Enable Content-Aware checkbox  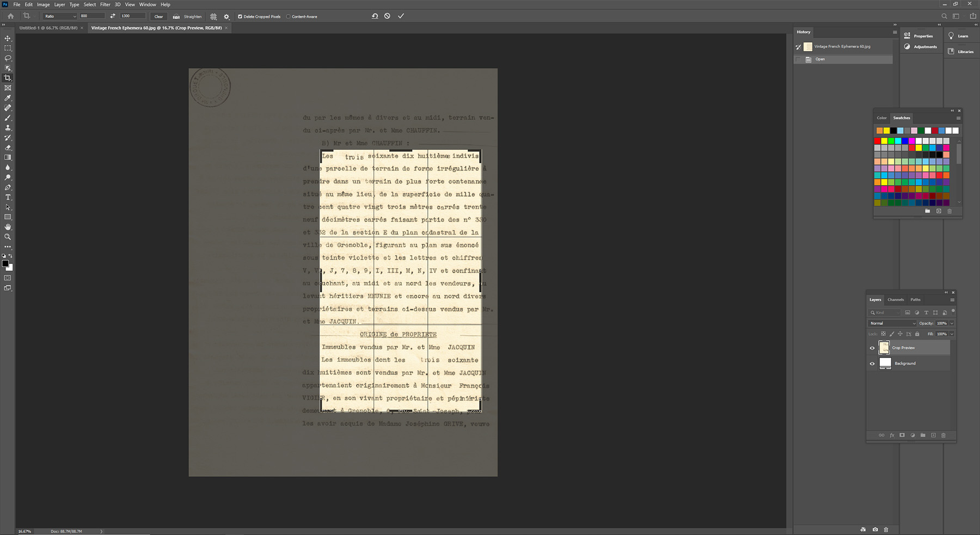pyautogui.click(x=288, y=16)
